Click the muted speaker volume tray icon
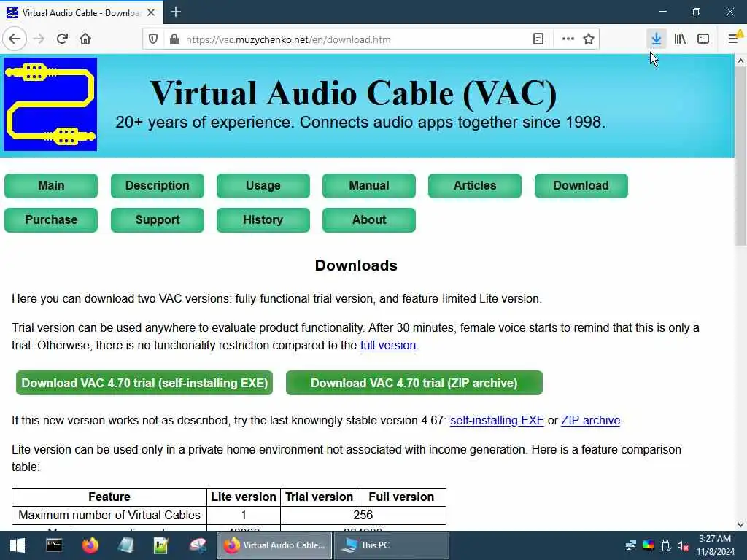Image resolution: width=747 pixels, height=560 pixels. [683, 545]
